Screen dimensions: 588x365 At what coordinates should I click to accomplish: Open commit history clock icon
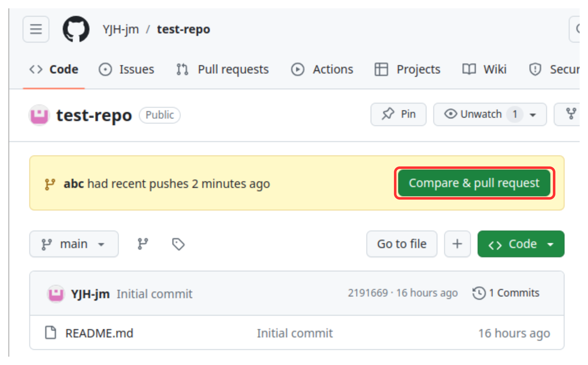pos(479,293)
